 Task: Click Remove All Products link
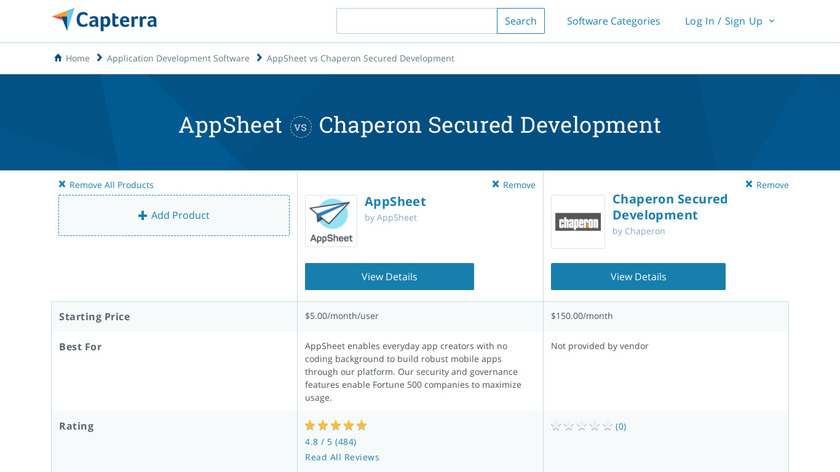111,185
